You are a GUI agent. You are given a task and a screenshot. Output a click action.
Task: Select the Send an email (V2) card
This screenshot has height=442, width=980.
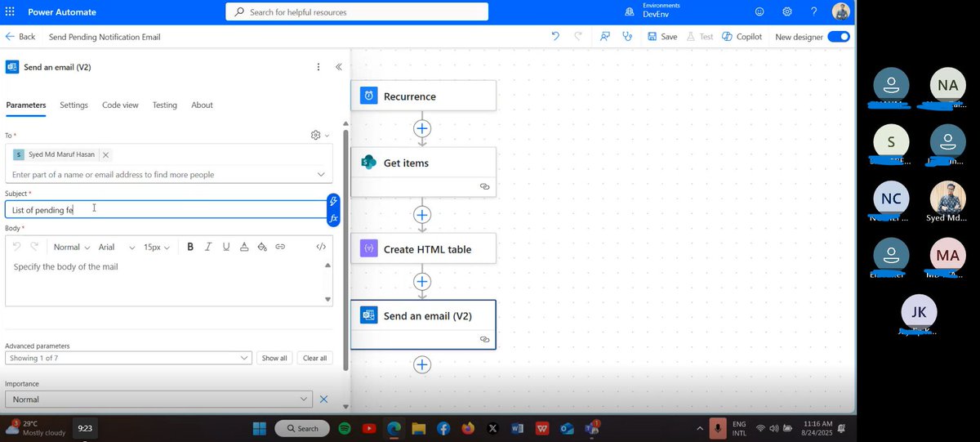(423, 324)
